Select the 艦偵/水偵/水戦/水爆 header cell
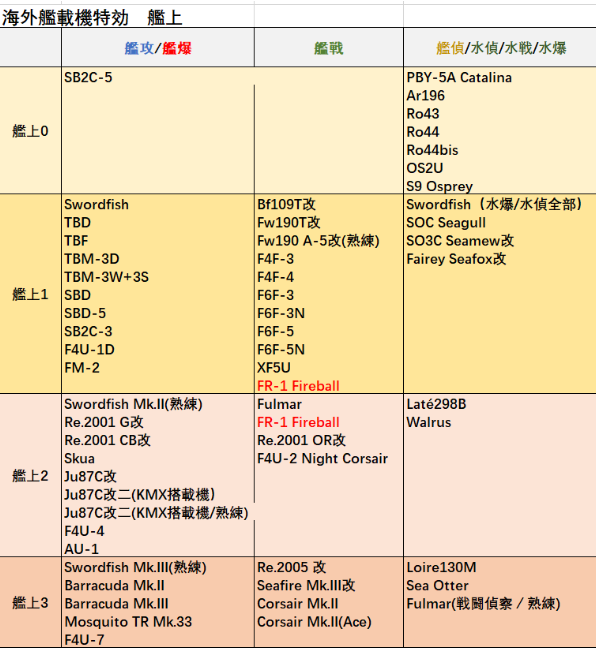Viewport: 596px width, 648px height. pos(501,48)
